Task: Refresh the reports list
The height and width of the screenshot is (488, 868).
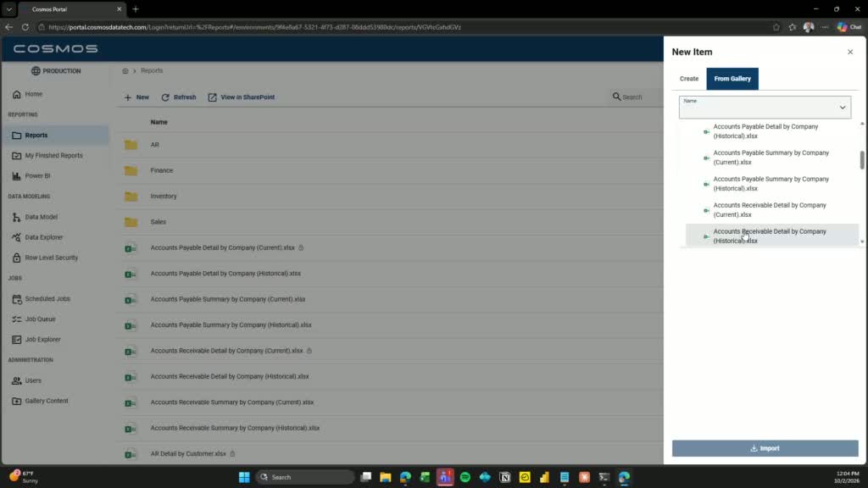Action: (179, 97)
